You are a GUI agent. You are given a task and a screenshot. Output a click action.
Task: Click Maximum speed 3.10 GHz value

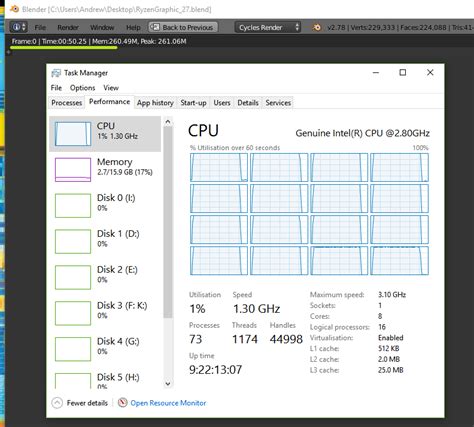(x=392, y=295)
